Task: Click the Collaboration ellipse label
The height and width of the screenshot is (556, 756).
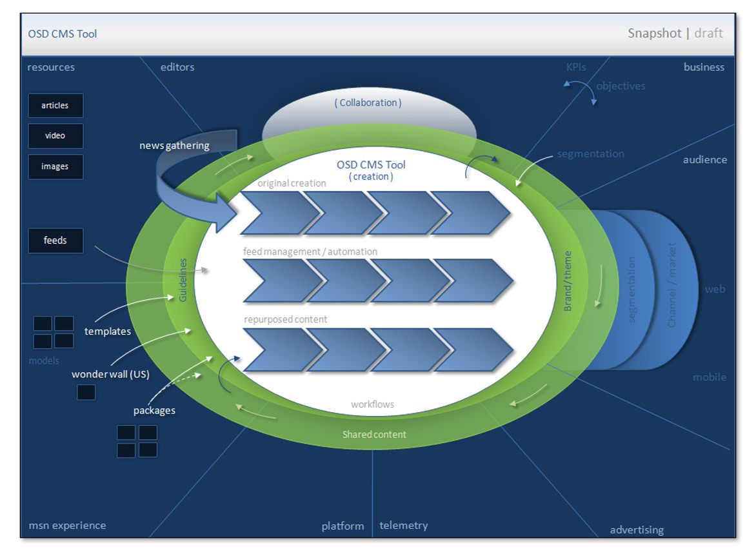Action: click(368, 103)
